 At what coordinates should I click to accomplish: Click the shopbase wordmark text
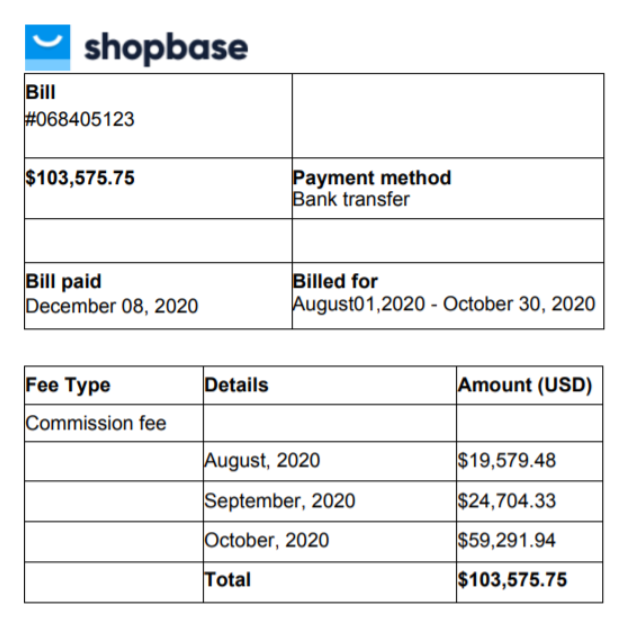click(166, 48)
